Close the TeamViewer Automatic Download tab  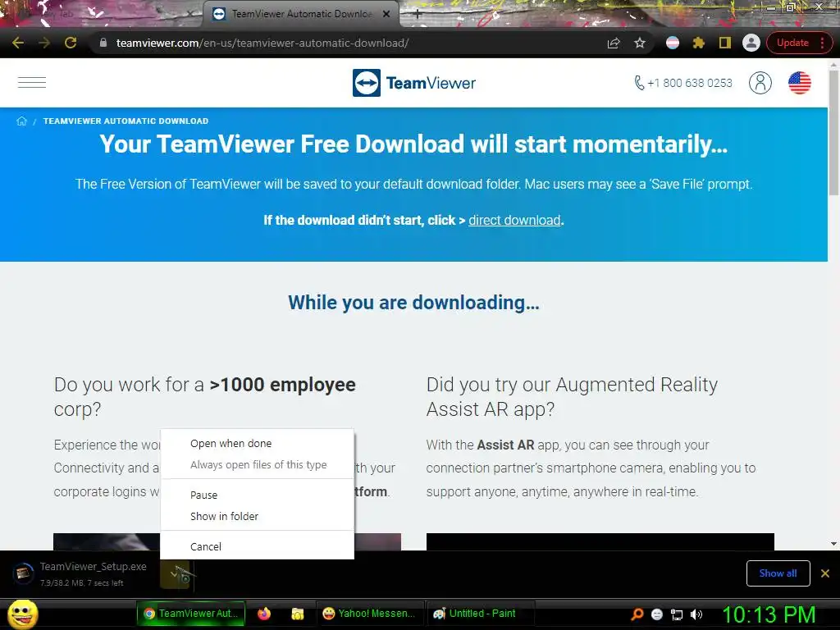pyautogui.click(x=386, y=14)
